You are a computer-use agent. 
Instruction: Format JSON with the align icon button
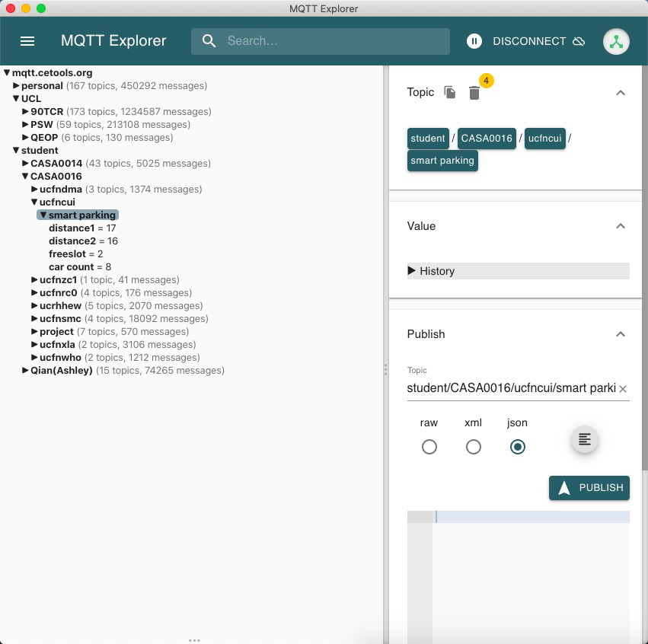[x=584, y=439]
